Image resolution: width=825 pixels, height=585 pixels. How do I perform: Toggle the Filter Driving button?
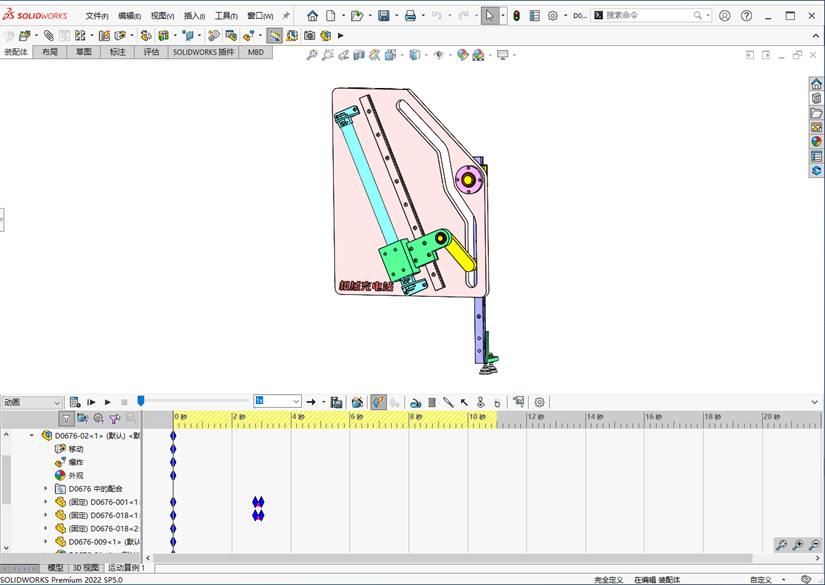point(98,419)
